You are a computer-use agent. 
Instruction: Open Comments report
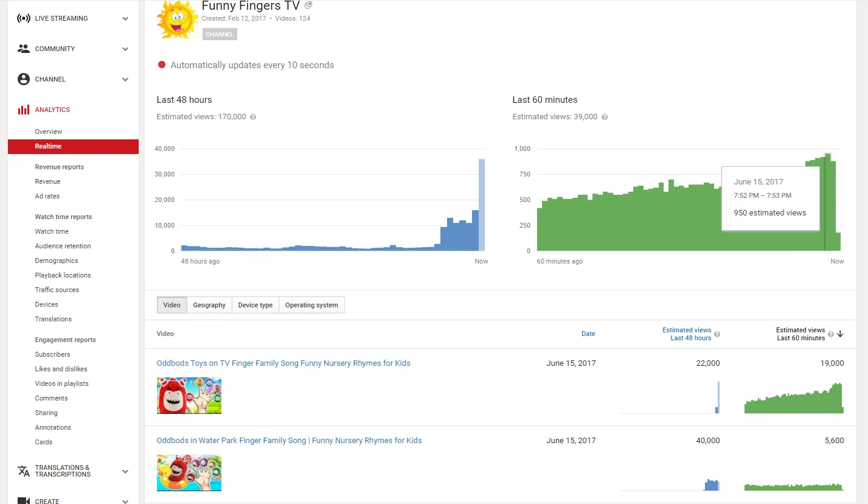[x=52, y=398]
